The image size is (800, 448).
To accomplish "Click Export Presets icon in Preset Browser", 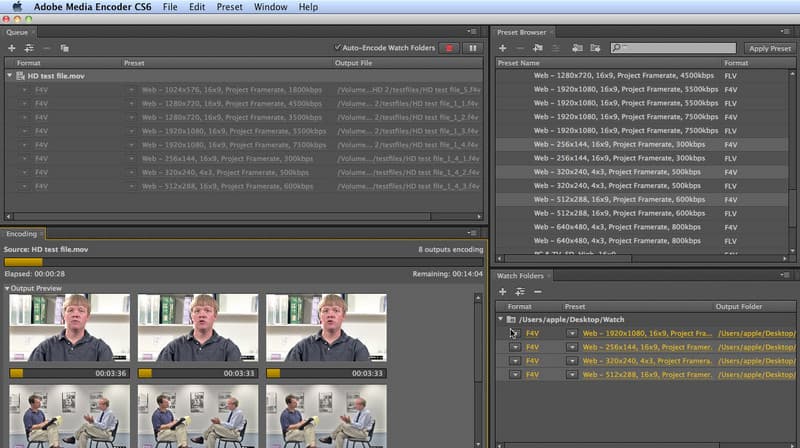I will click(595, 48).
